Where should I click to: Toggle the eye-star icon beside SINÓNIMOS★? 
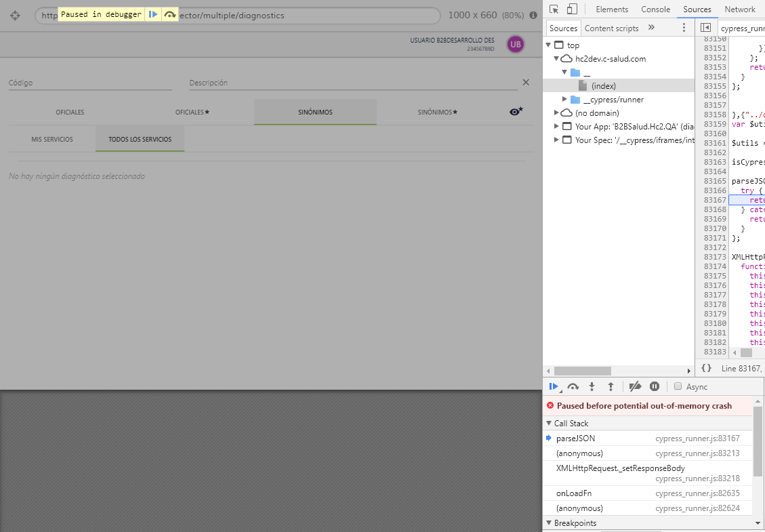516,111
